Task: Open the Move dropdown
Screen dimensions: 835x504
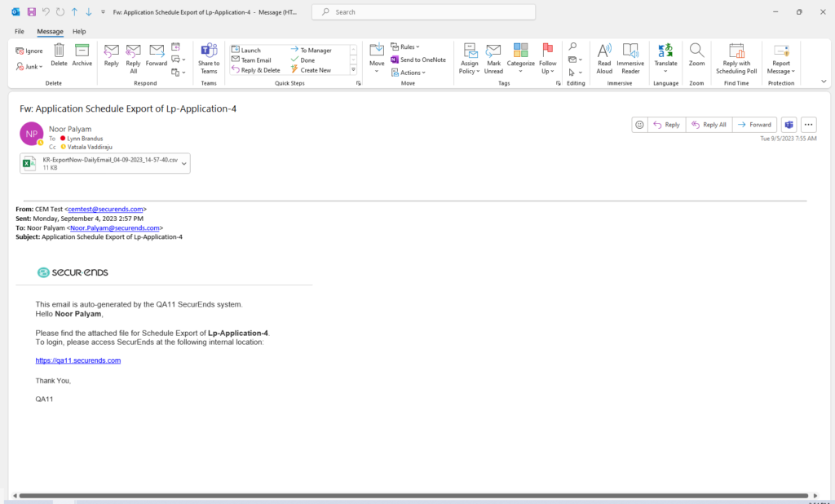Action: click(x=377, y=60)
